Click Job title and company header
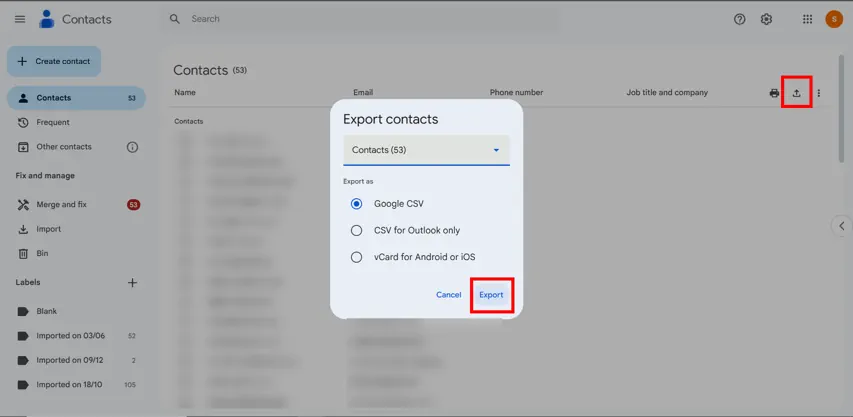The image size is (853, 417). [x=667, y=92]
